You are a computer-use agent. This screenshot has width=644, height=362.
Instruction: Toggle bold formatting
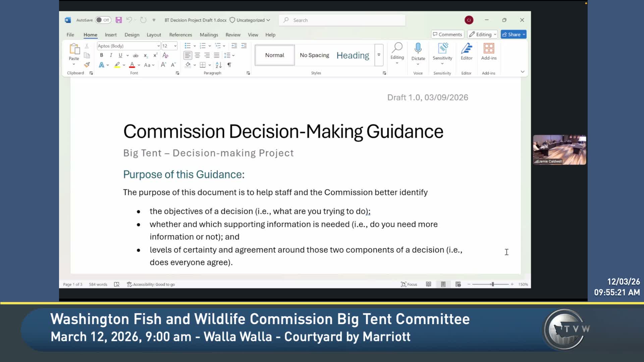[101, 55]
